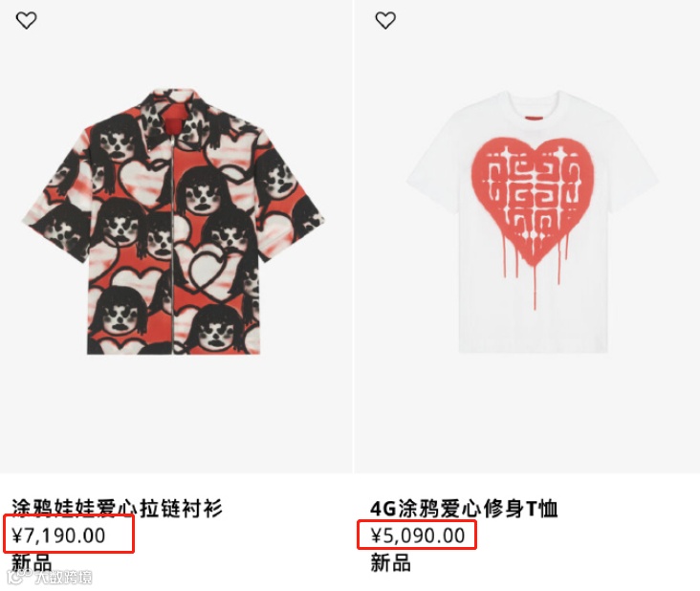The image size is (700, 591).
Task: Add the 4G graffiti T-shirt to wishlist
Action: tap(385, 20)
